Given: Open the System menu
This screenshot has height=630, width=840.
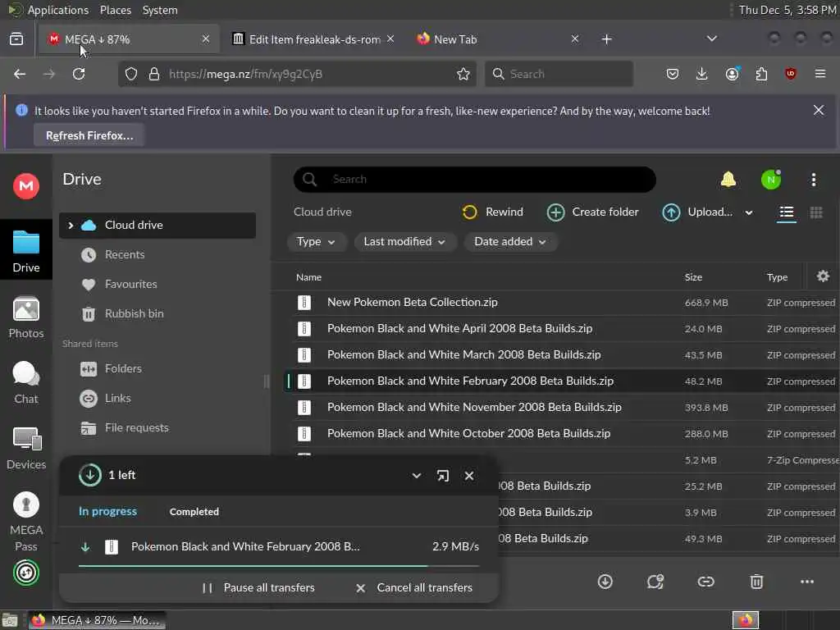Looking at the screenshot, I should [160, 10].
